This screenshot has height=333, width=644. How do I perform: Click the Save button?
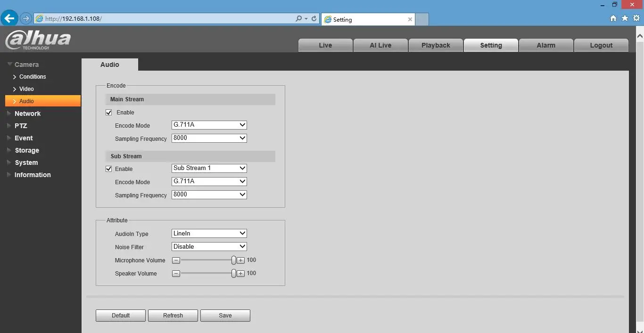click(225, 316)
